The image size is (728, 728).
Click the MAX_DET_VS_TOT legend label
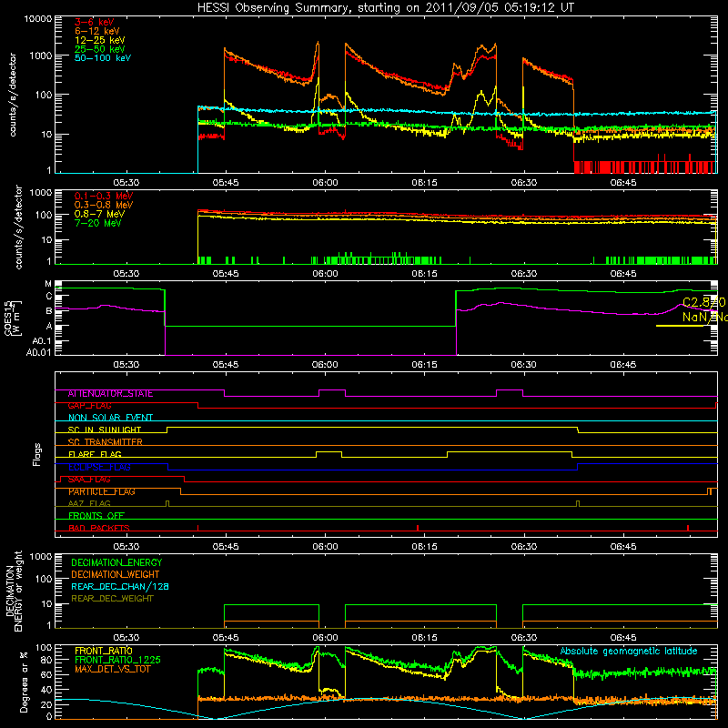[x=112, y=669]
